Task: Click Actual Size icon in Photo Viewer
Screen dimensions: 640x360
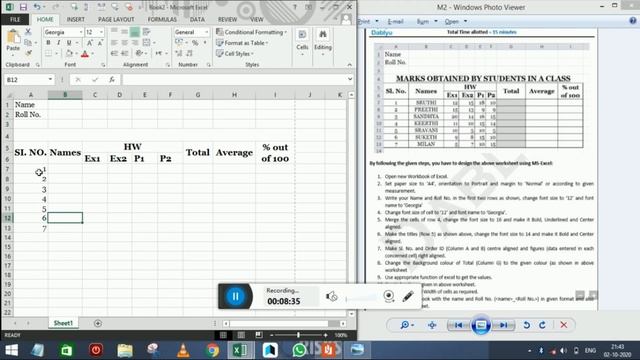Action: pos(432,325)
